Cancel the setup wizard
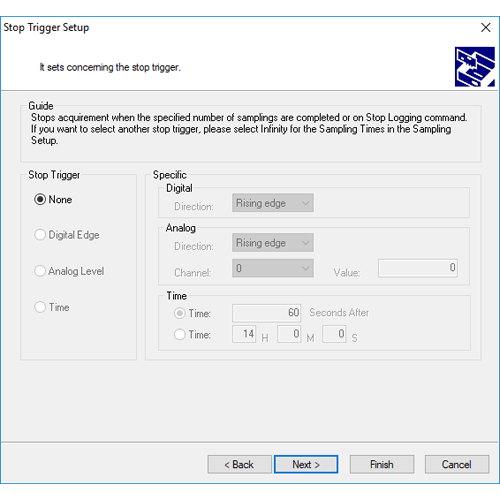The height and width of the screenshot is (500, 500). click(x=457, y=464)
